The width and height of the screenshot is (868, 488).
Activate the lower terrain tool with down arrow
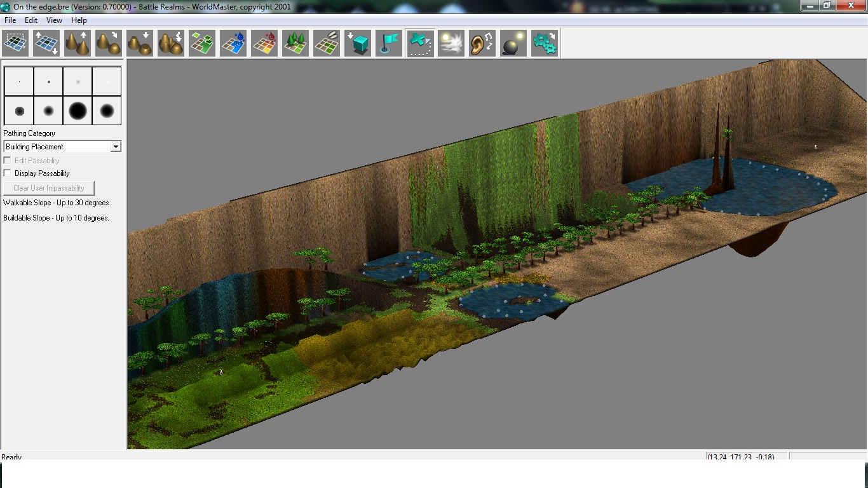[140, 43]
